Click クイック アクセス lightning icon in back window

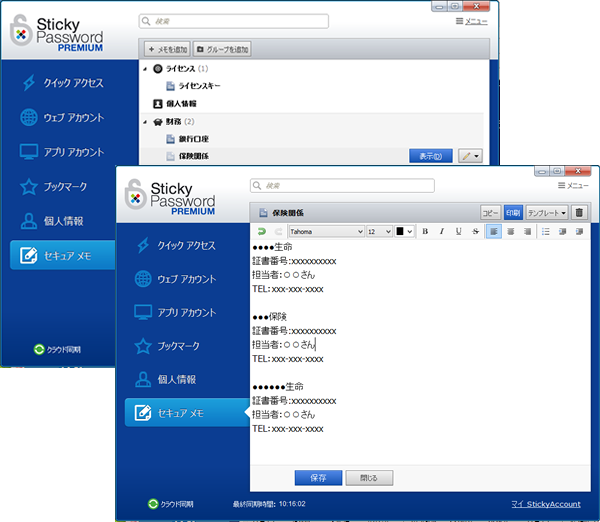pos(29,83)
